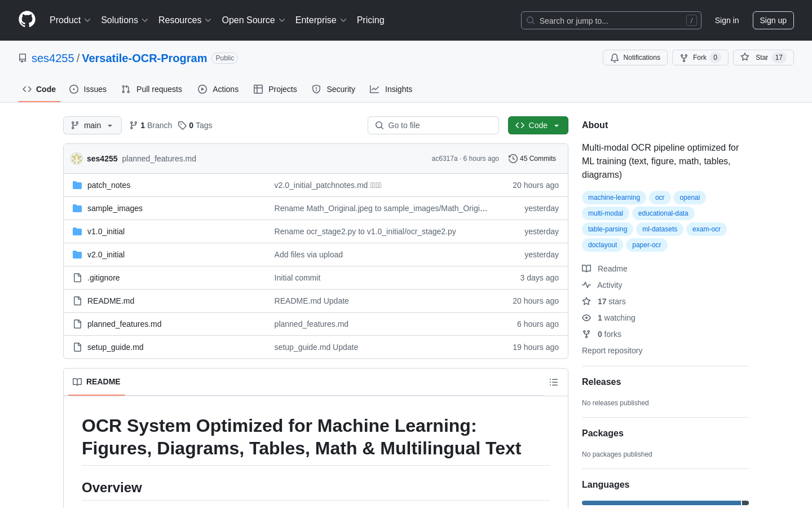Fork the repository

point(700,58)
